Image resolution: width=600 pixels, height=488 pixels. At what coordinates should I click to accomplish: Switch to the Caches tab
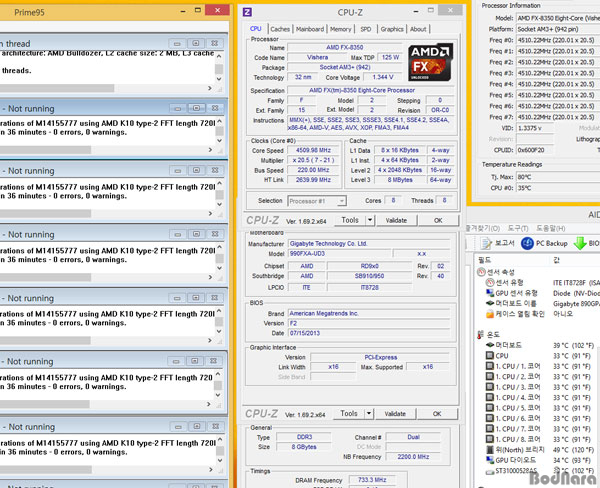280,29
